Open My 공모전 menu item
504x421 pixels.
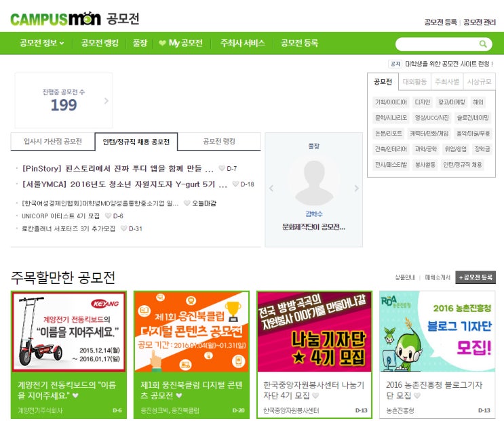181,43
